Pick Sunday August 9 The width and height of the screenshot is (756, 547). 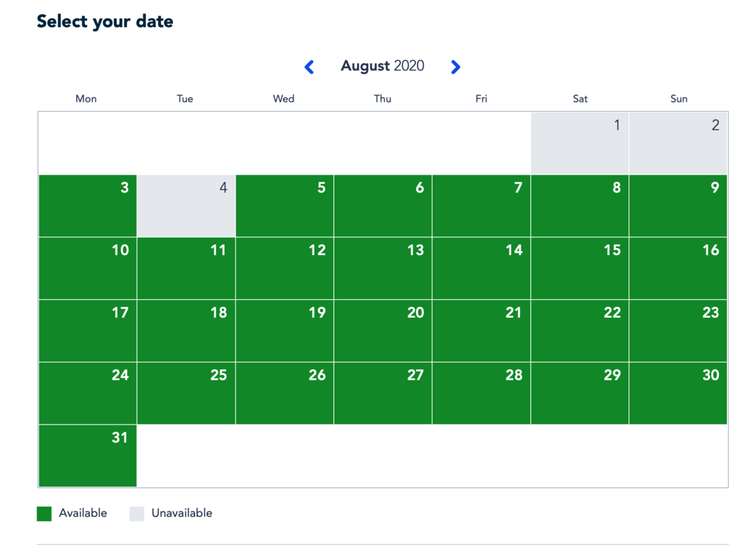tap(678, 206)
